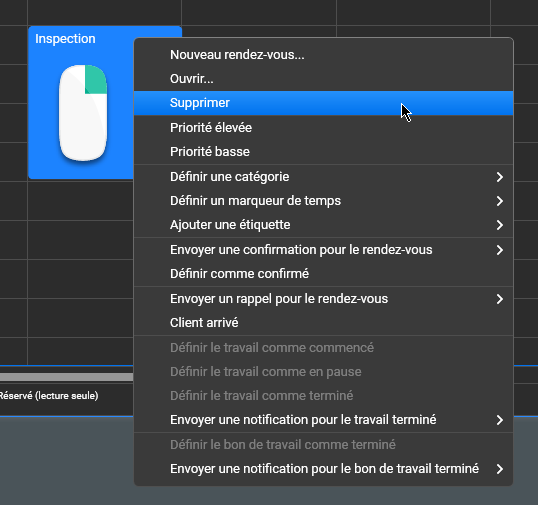Open notification pour le bon de travail terminé arrow
The image size is (538, 505).
[x=500, y=469]
